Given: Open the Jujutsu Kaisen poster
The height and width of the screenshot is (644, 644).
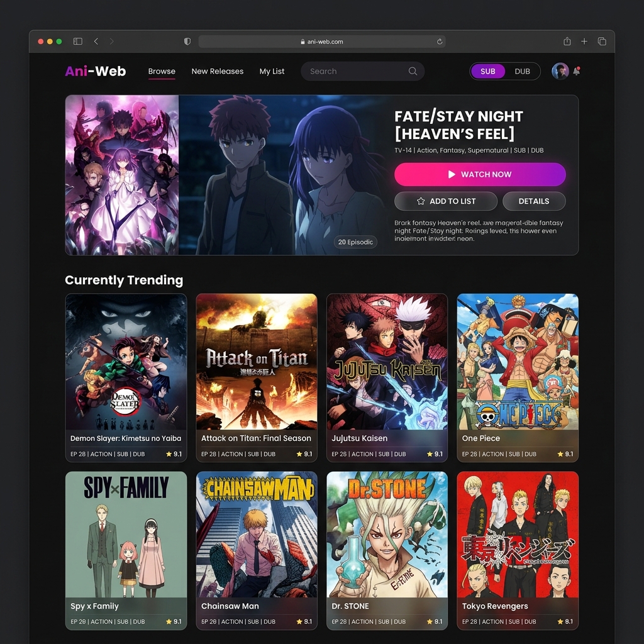Looking at the screenshot, I should [x=387, y=362].
